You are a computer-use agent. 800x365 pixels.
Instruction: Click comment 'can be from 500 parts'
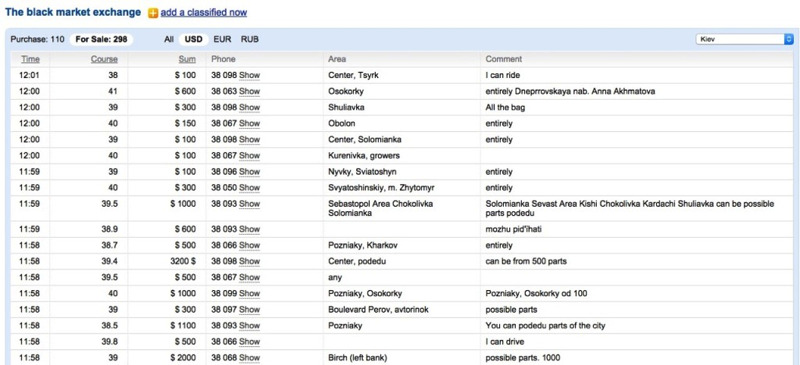(x=526, y=262)
